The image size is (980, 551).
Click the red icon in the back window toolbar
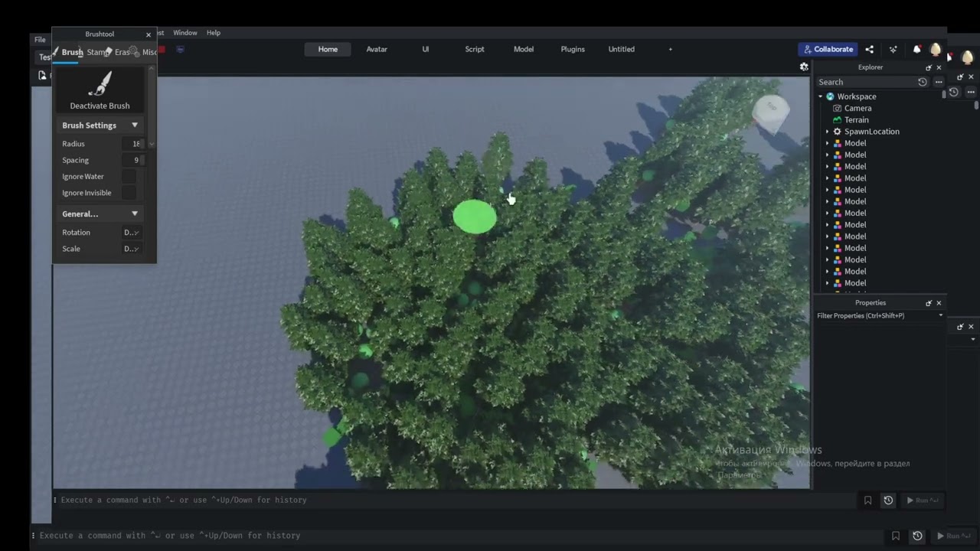click(x=162, y=50)
